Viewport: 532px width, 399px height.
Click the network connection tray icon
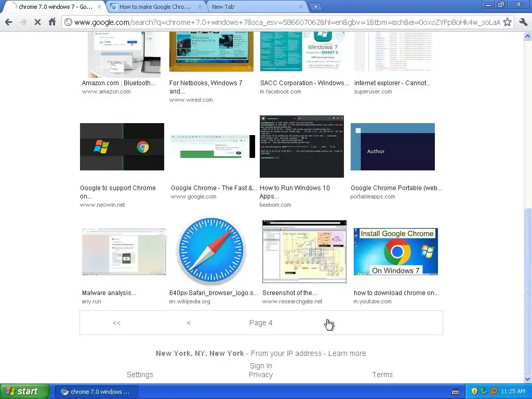click(484, 392)
